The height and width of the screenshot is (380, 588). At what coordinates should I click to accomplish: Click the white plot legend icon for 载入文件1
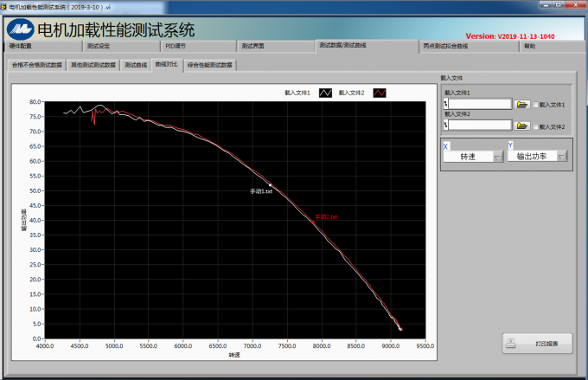(x=325, y=93)
